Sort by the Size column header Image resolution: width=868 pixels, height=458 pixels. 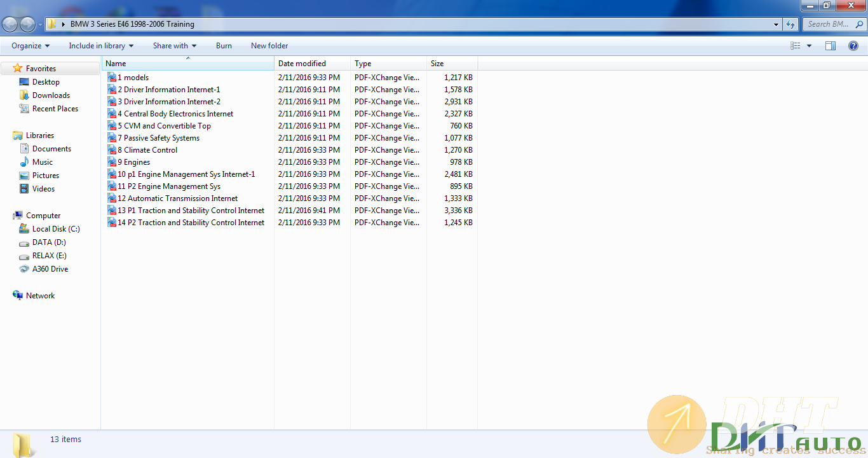coord(452,64)
